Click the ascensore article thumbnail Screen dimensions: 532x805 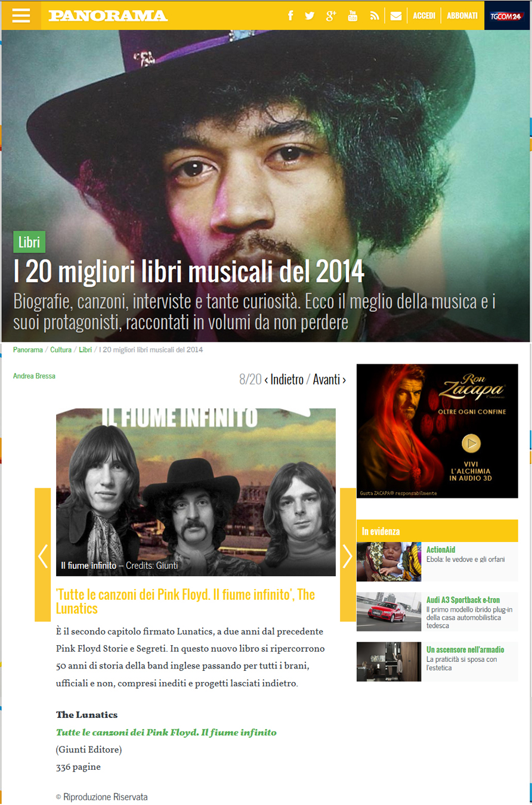(389, 662)
